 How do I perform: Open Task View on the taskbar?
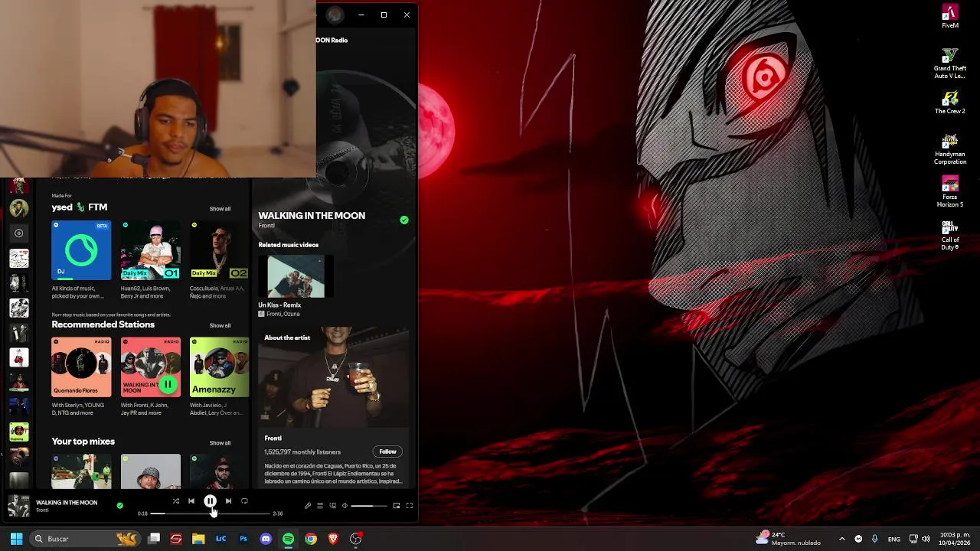coord(154,539)
